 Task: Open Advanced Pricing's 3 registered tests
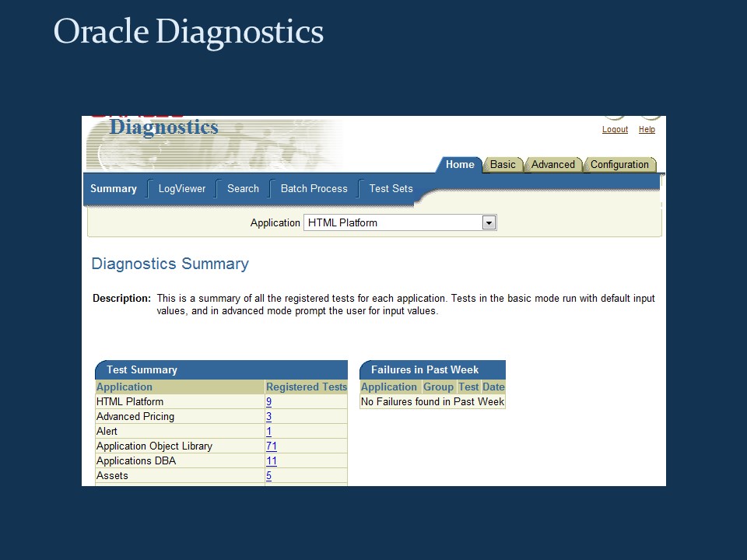[x=268, y=416]
